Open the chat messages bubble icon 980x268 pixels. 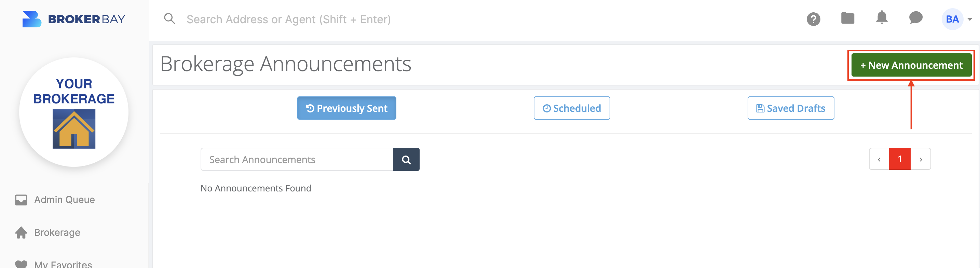pyautogui.click(x=916, y=18)
